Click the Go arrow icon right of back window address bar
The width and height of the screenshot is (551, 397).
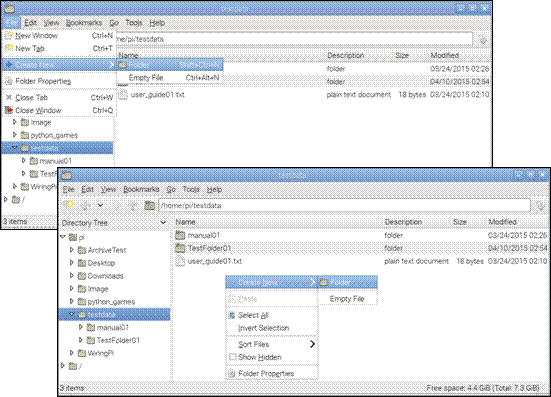[483, 39]
